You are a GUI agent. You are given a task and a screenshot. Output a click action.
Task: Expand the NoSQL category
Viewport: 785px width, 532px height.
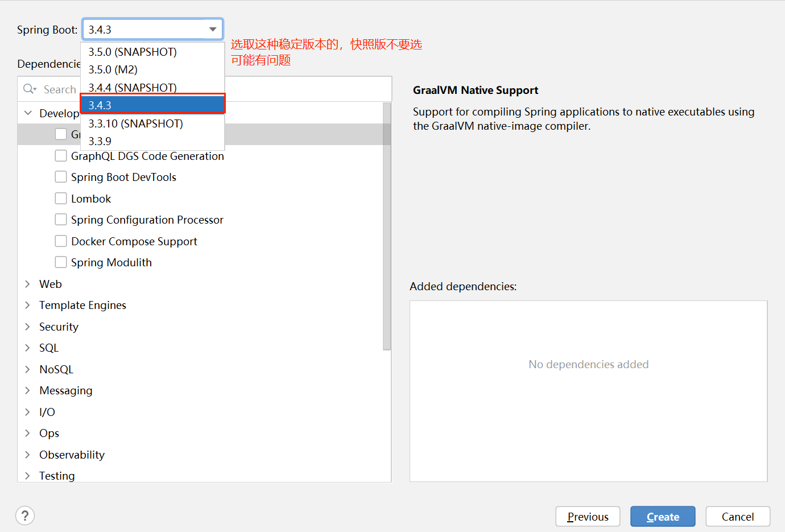pyautogui.click(x=28, y=369)
